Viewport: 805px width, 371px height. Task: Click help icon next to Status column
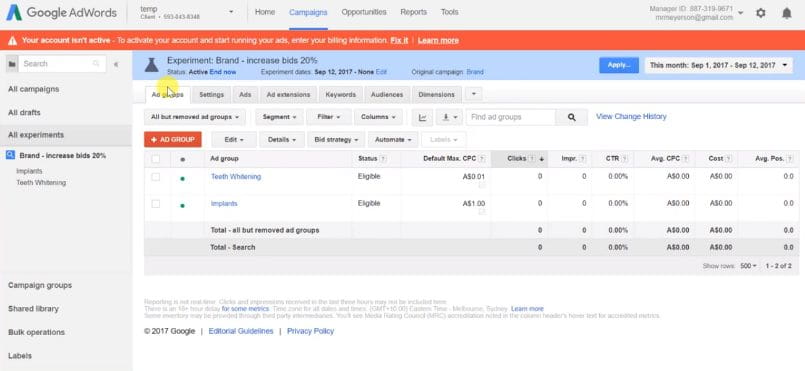(x=382, y=159)
